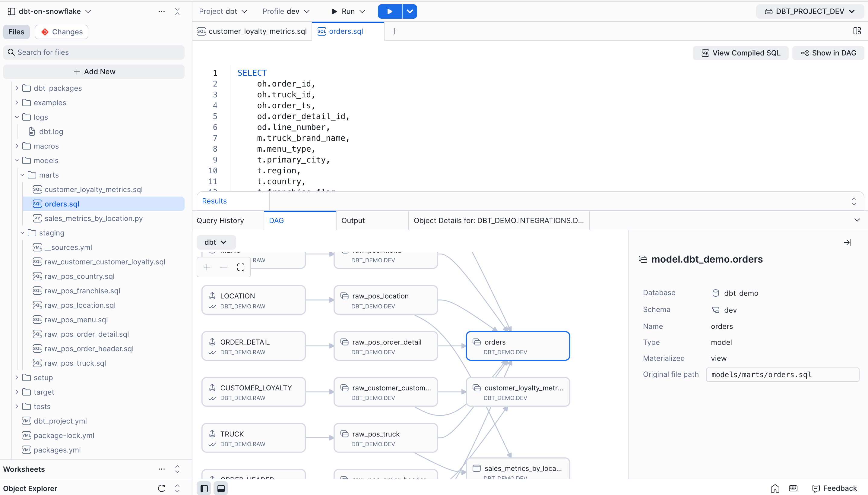Click the Add New button

pyautogui.click(x=94, y=72)
